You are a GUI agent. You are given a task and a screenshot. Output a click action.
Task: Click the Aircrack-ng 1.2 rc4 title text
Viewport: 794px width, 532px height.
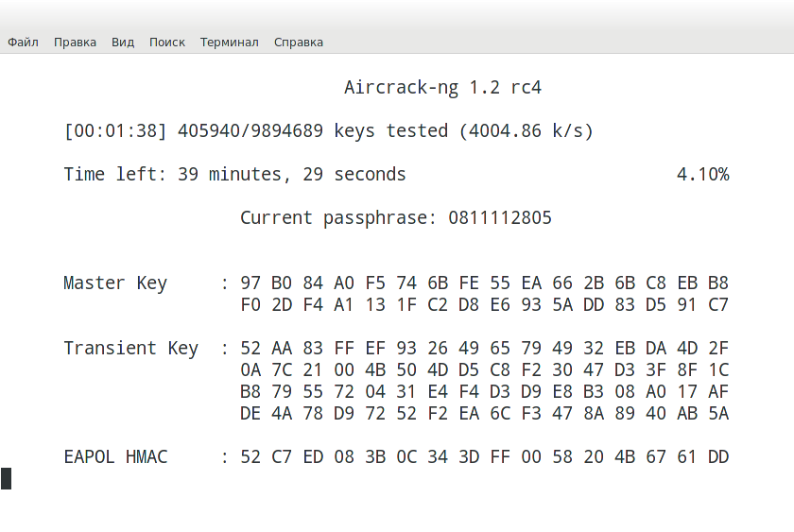coord(442,88)
